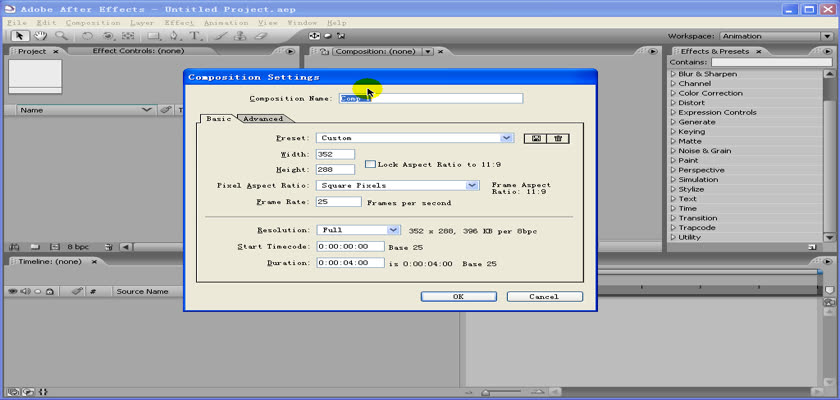This screenshot has width=840, height=400.
Task: Click the Width input field
Action: 335,154
